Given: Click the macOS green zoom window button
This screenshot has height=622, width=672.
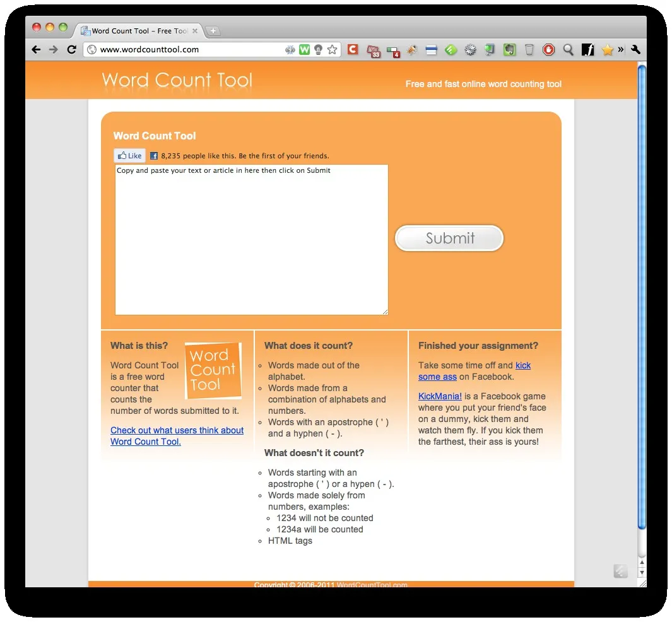Looking at the screenshot, I should pyautogui.click(x=63, y=27).
